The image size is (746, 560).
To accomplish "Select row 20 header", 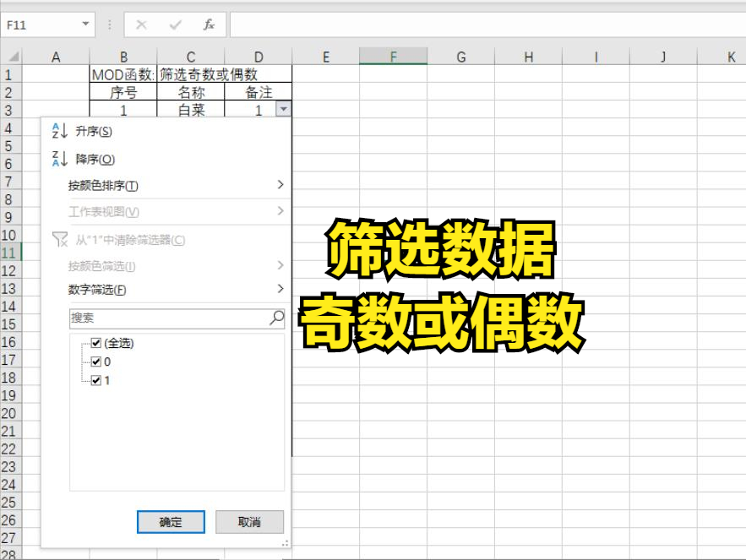I will 10,413.
